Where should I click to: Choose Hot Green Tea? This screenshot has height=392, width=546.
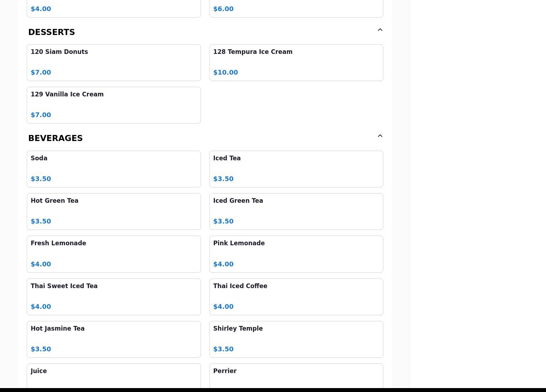114,212
